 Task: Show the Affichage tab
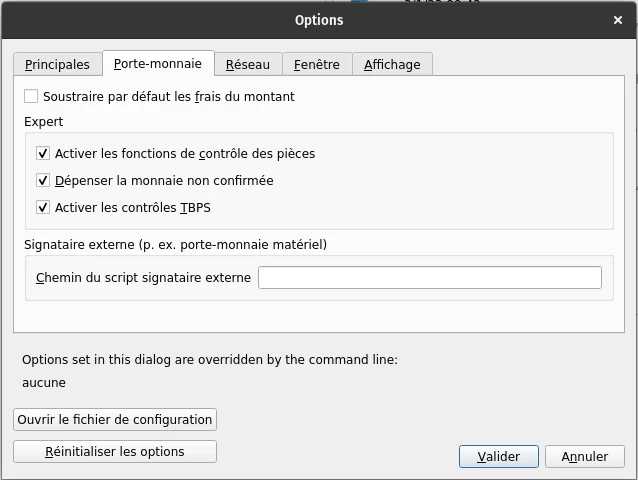392,64
